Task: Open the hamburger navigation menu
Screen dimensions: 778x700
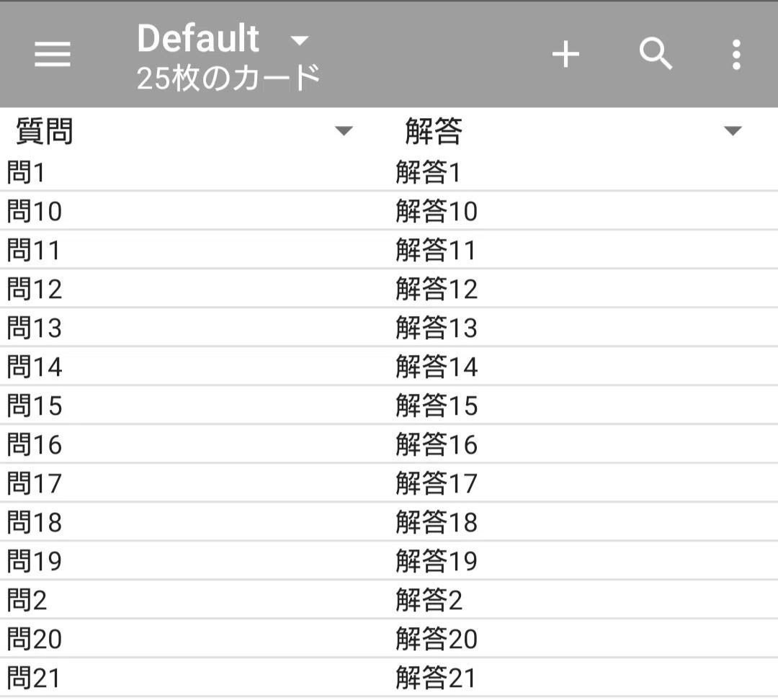Action: click(52, 54)
